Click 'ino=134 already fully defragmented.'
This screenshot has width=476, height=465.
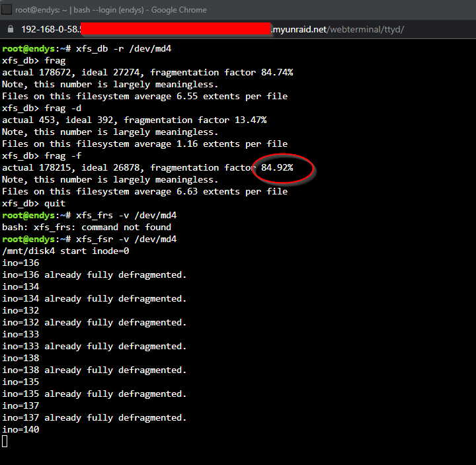[94, 298]
